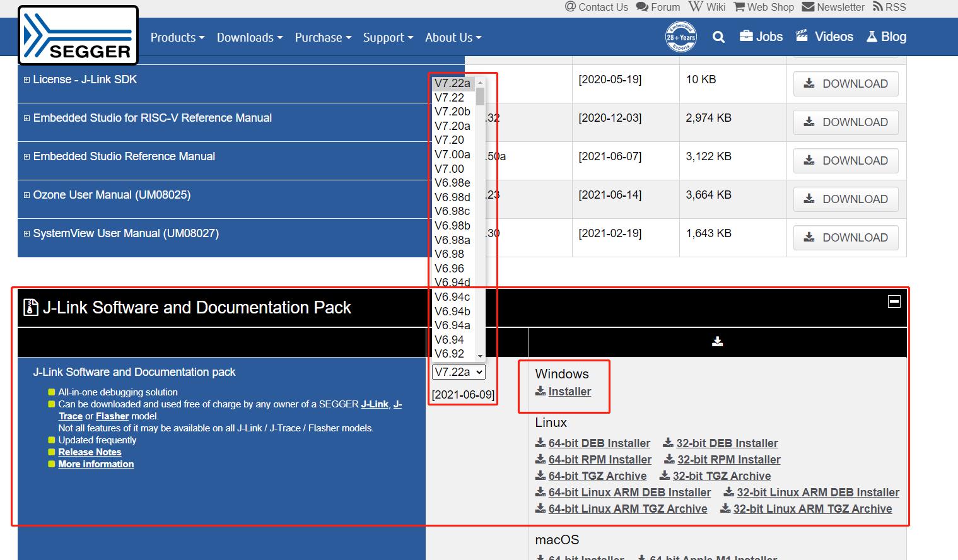This screenshot has width=958, height=560.
Task: Click the 28+ Years Embedded Experts badge
Action: click(681, 37)
